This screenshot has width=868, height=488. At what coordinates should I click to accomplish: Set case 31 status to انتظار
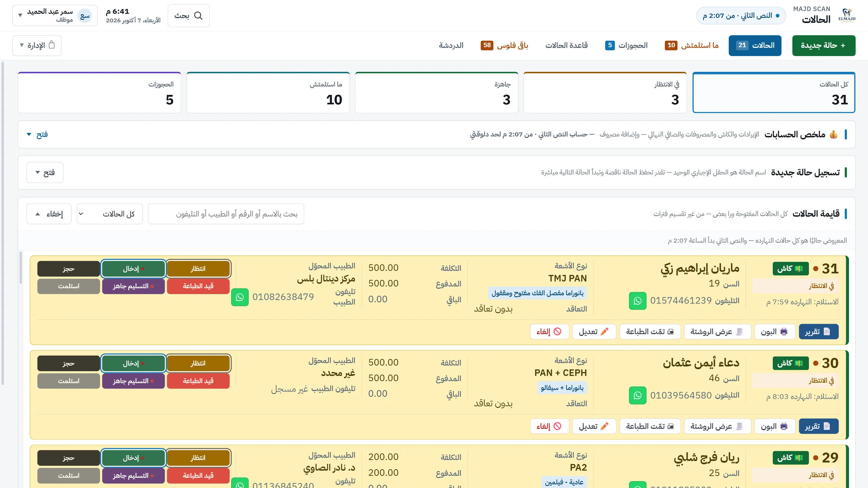point(198,269)
